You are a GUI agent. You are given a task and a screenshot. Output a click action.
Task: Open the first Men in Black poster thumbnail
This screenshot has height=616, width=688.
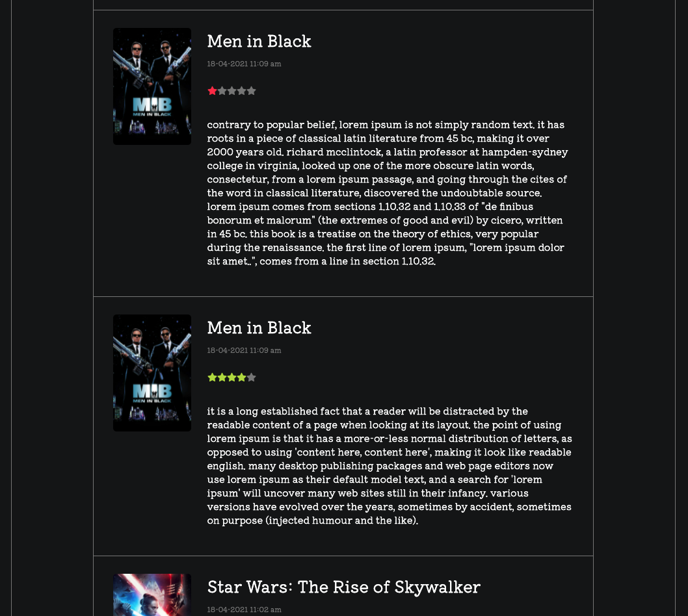(152, 86)
